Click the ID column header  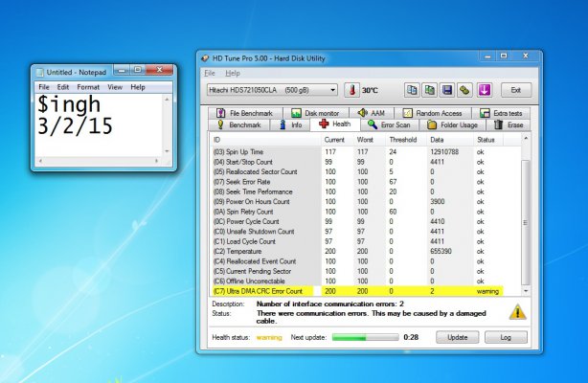tap(265, 140)
